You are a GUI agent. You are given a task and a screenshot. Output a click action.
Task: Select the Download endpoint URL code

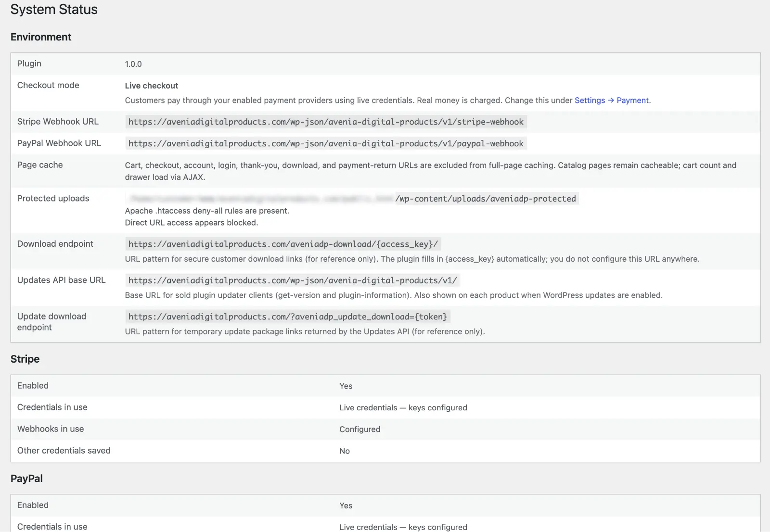pos(283,244)
